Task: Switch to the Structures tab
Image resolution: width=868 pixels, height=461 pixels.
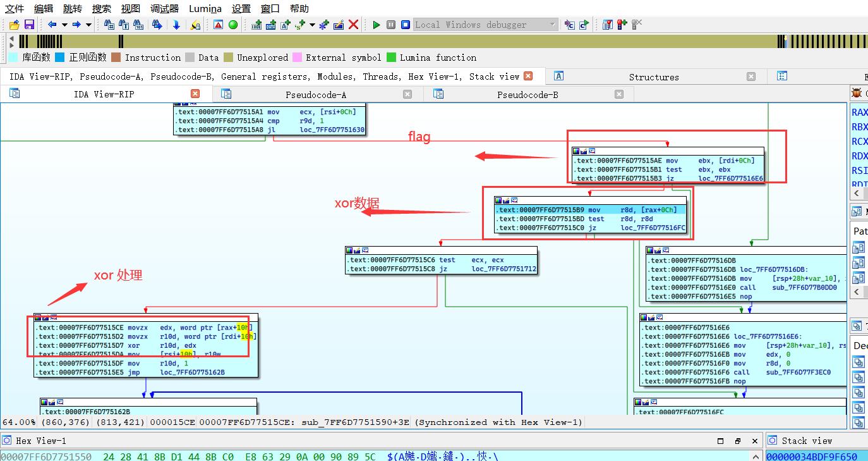Action: coord(654,77)
